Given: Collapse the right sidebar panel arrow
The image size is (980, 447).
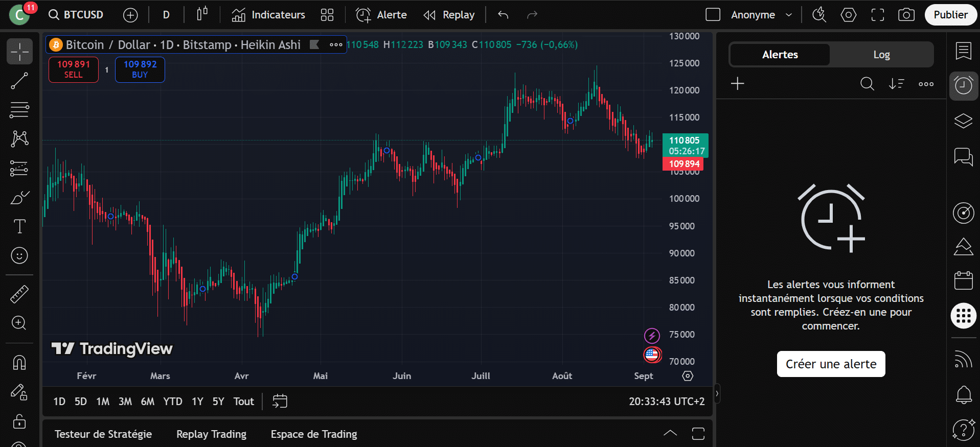Looking at the screenshot, I should 717,393.
